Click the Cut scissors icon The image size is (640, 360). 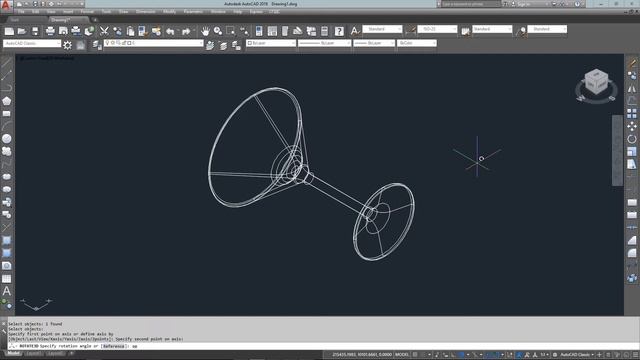point(104,31)
